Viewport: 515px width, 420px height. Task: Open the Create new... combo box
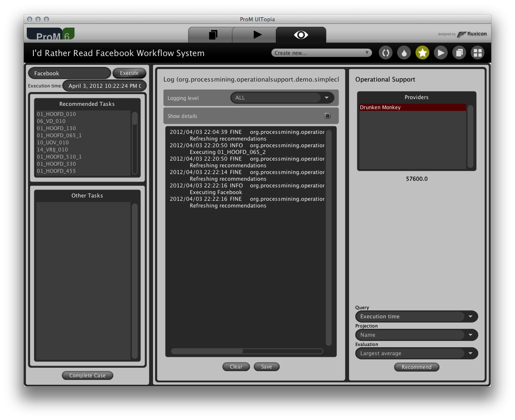coord(321,53)
